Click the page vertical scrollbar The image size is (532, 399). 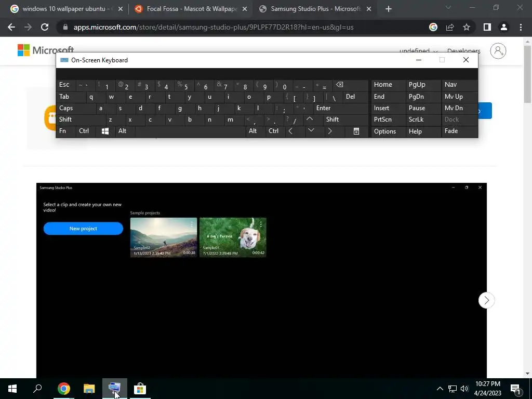pos(527,75)
